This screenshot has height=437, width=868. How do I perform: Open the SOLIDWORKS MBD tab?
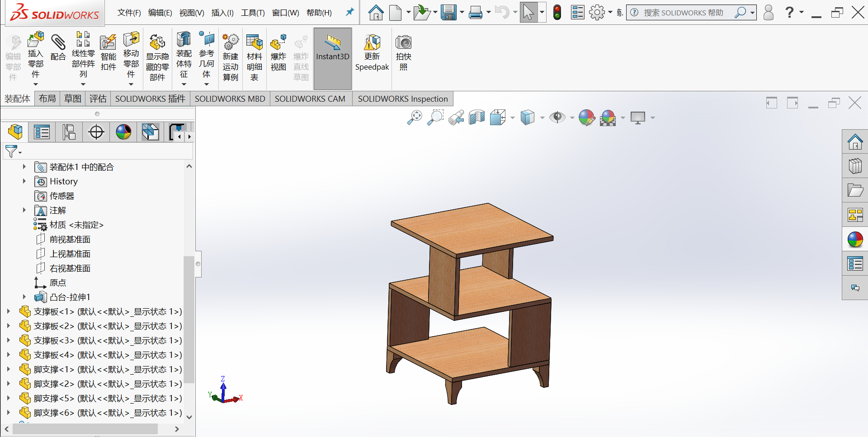(x=230, y=99)
